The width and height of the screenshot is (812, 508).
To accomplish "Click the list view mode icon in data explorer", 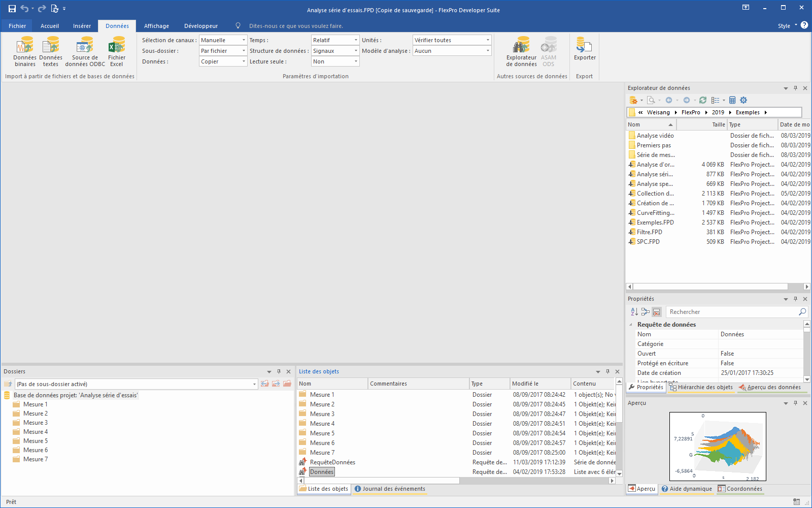I will point(716,100).
